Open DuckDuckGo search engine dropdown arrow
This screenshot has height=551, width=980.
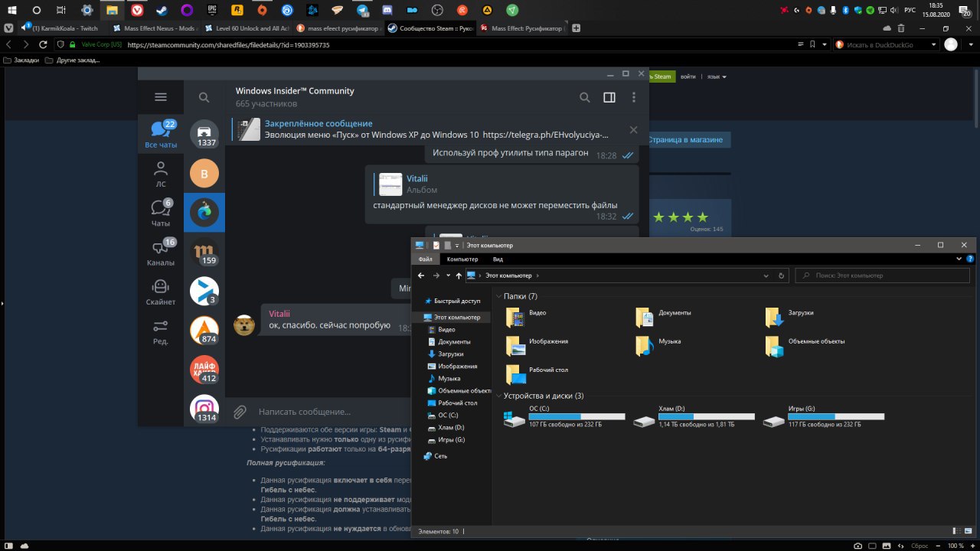933,44
